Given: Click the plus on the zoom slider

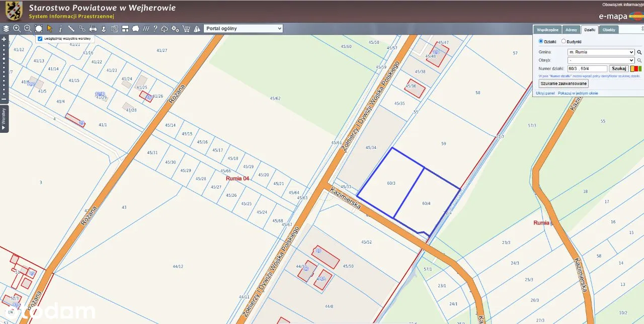Looking at the screenshot, I should pos(4,39).
